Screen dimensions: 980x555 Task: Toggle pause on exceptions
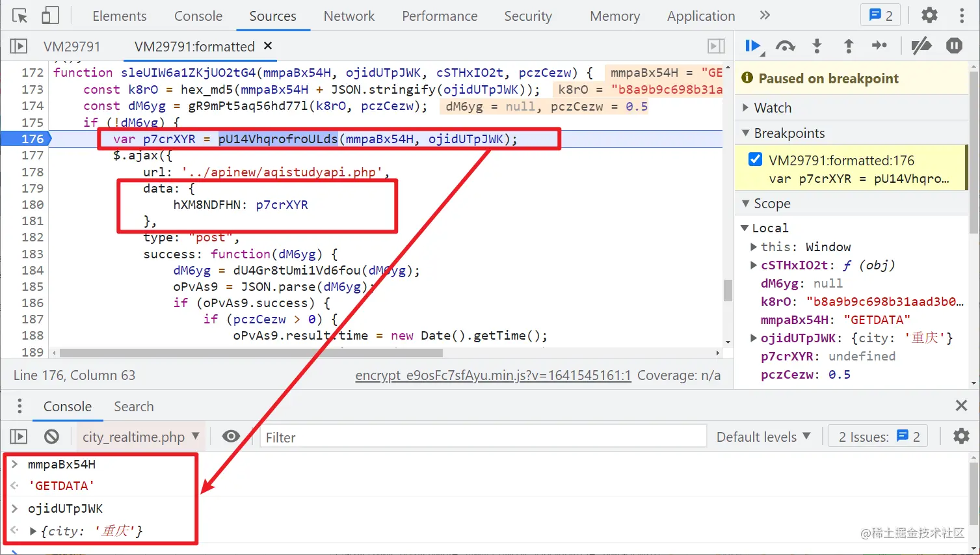(954, 46)
